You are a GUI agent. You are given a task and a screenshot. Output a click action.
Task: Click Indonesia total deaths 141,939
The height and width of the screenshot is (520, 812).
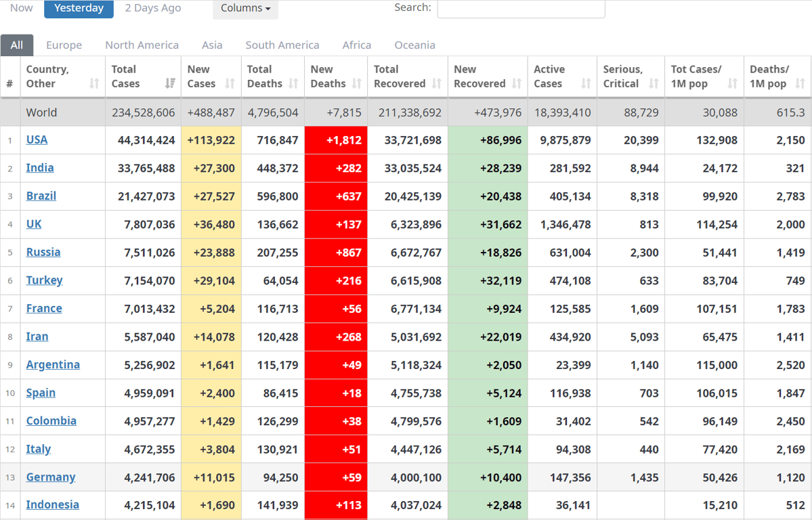(278, 506)
